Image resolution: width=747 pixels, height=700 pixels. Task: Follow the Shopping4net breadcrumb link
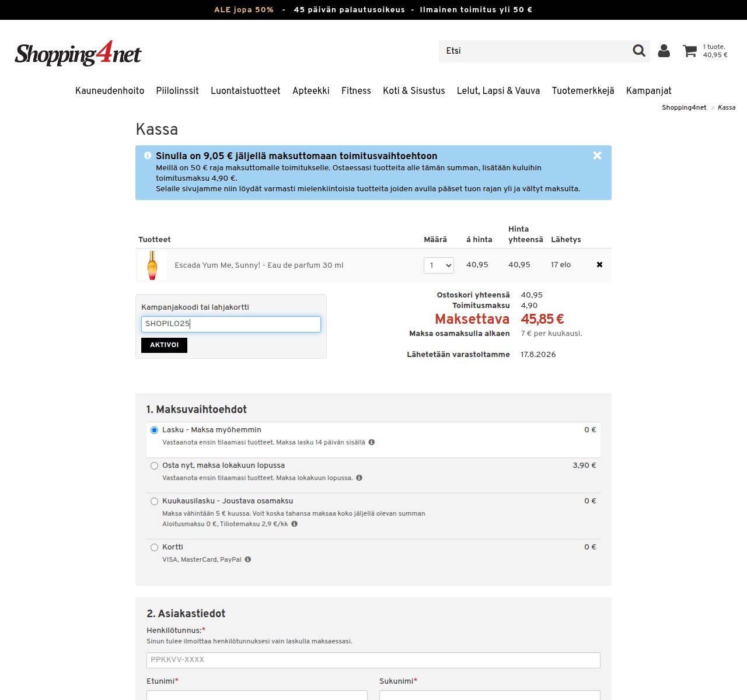click(x=684, y=107)
